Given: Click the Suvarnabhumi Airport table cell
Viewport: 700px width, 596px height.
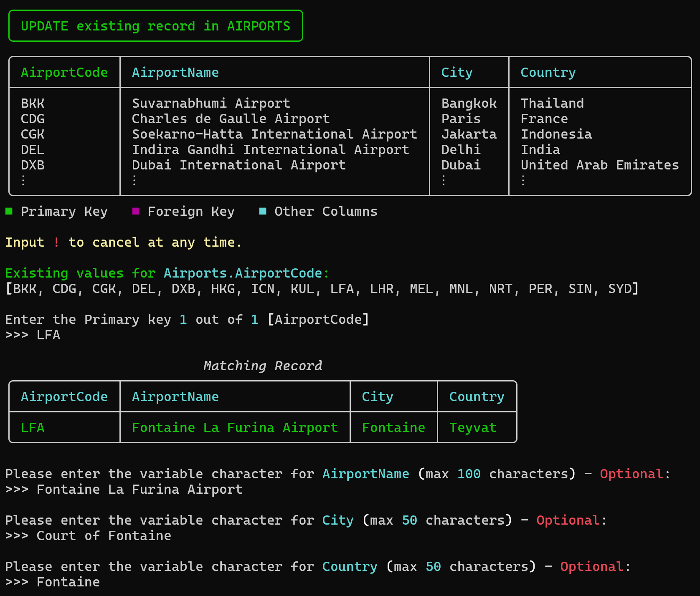Looking at the screenshot, I should tap(211, 103).
